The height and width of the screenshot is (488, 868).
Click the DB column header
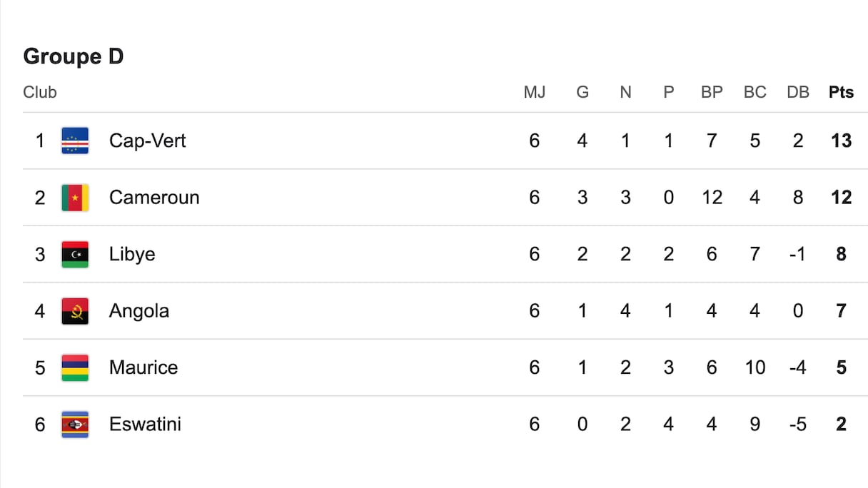(798, 92)
